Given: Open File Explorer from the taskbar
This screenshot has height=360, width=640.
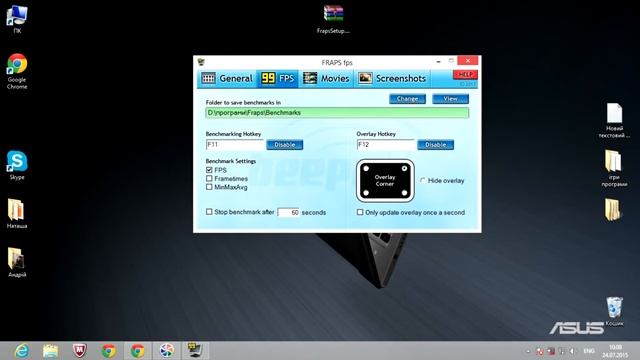Looking at the screenshot, I should pos(51,351).
